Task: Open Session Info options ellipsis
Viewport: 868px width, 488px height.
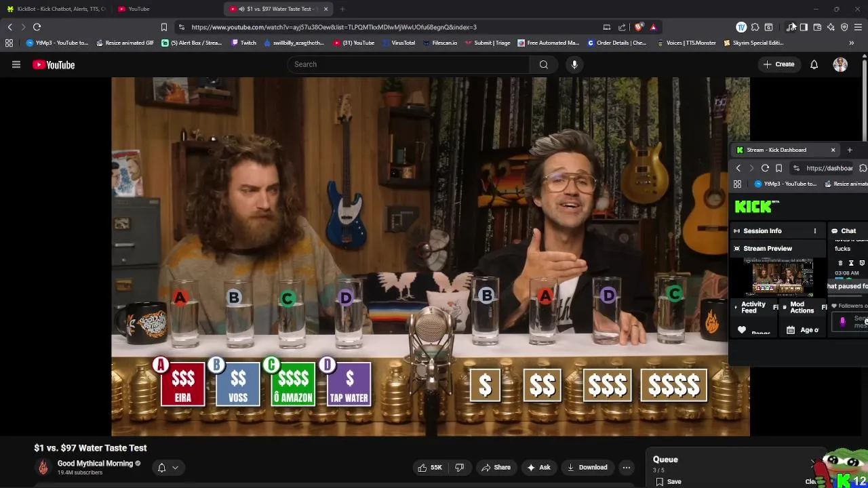Action: 815,231
